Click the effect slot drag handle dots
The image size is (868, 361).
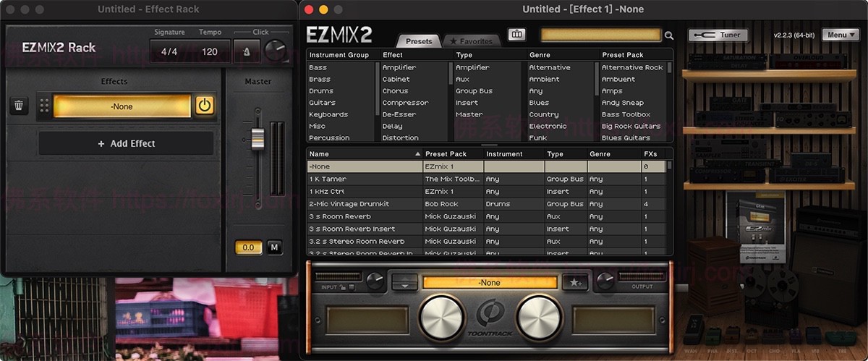(x=44, y=106)
